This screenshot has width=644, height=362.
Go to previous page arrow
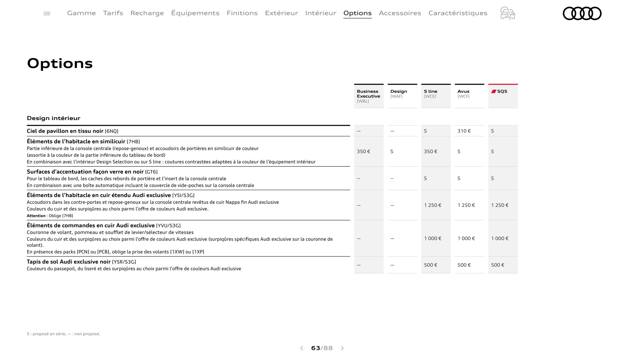point(301,348)
